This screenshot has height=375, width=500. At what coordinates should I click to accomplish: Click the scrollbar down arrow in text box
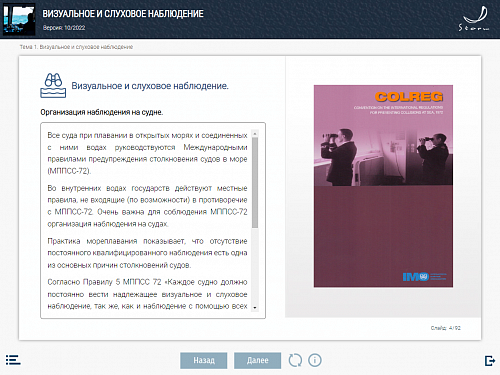click(255, 308)
